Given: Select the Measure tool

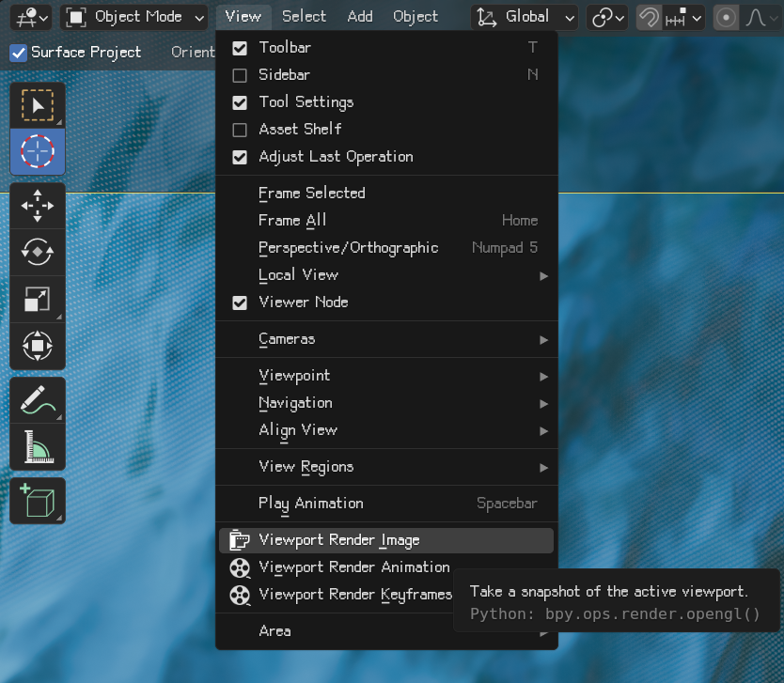Looking at the screenshot, I should point(38,446).
